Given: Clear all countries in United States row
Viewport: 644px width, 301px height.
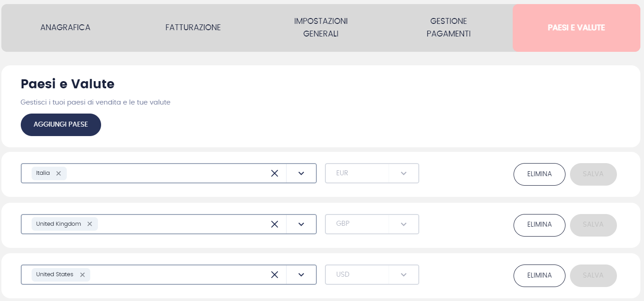Looking at the screenshot, I should 274,275.
